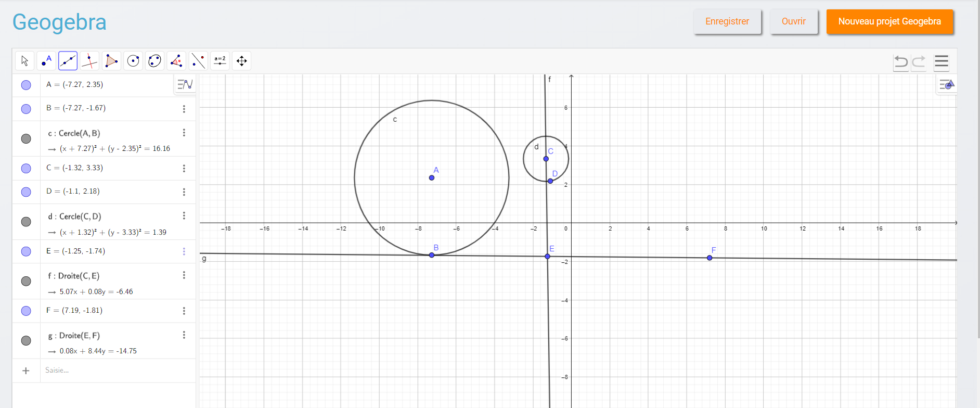Open the graphics style bar toggle
Screen dimensions: 980x408
click(x=947, y=84)
